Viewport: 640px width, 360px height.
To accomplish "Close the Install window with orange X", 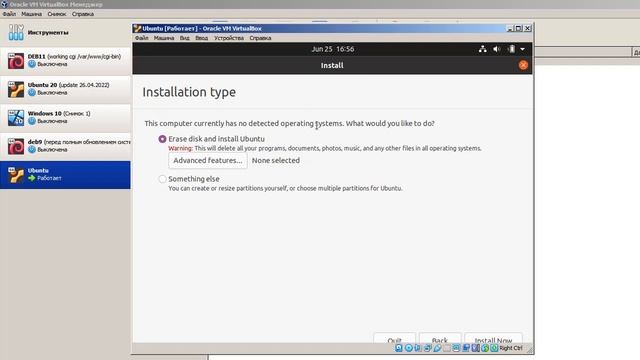I will (x=523, y=65).
